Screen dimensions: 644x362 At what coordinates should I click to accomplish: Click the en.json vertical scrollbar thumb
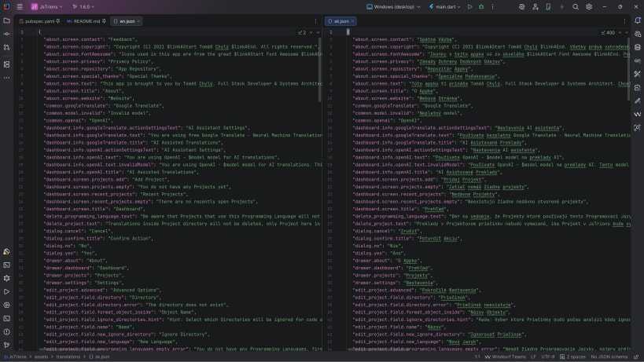tap(319, 70)
